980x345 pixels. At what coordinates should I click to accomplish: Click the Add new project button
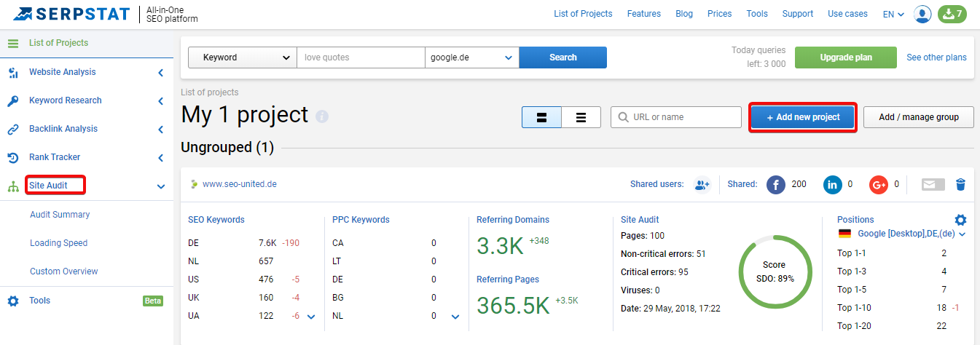click(803, 117)
